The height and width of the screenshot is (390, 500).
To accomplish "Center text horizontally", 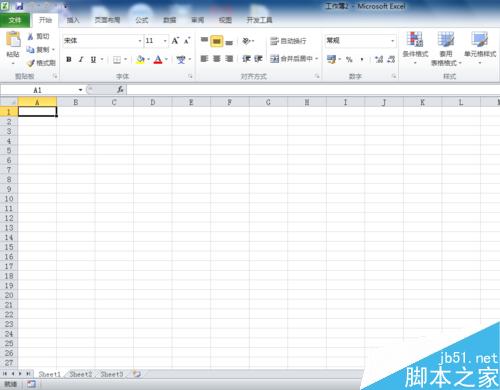I will tap(217, 59).
